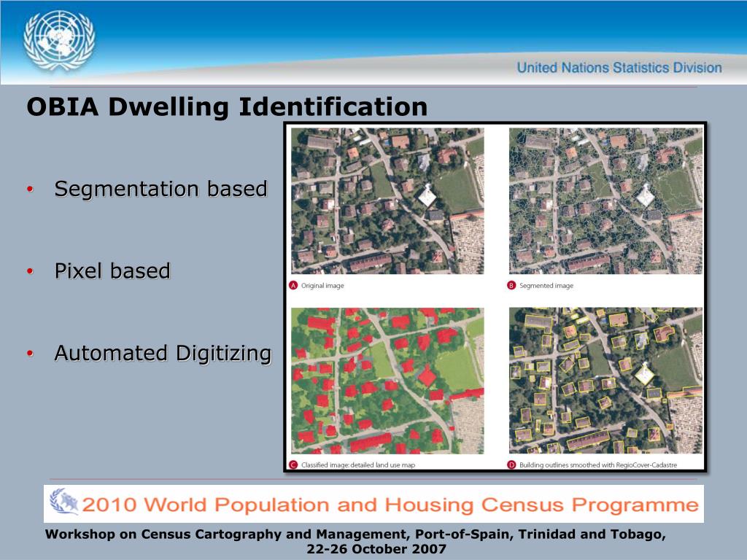Click the census programme logo in banner
Screen dimensions: 747x560
[64, 502]
